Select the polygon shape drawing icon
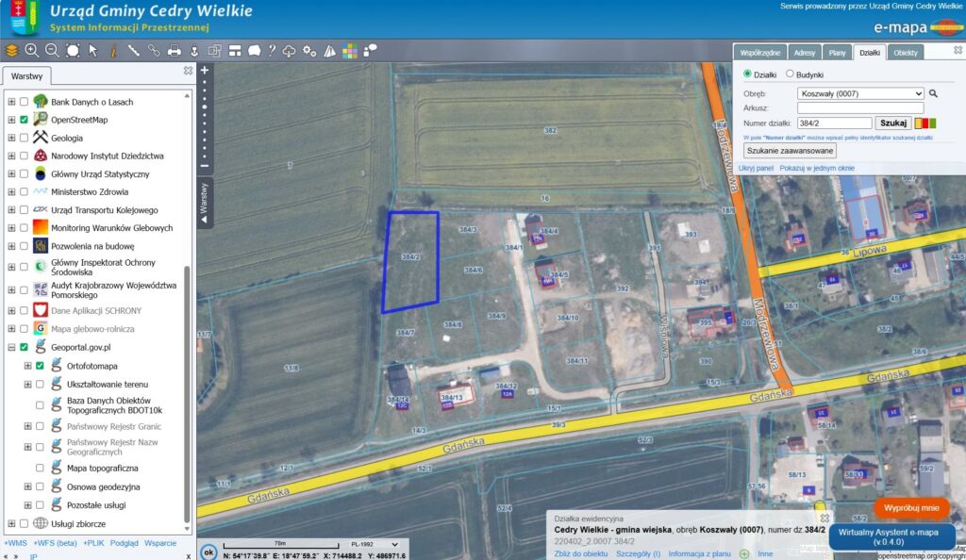The height and width of the screenshot is (560, 966). tap(254, 51)
